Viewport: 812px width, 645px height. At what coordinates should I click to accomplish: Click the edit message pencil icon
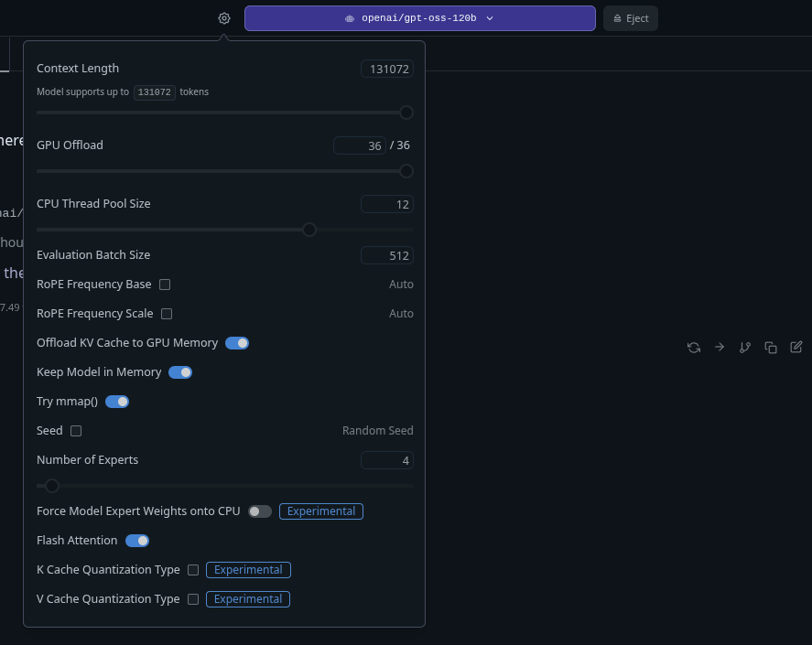[x=796, y=348]
